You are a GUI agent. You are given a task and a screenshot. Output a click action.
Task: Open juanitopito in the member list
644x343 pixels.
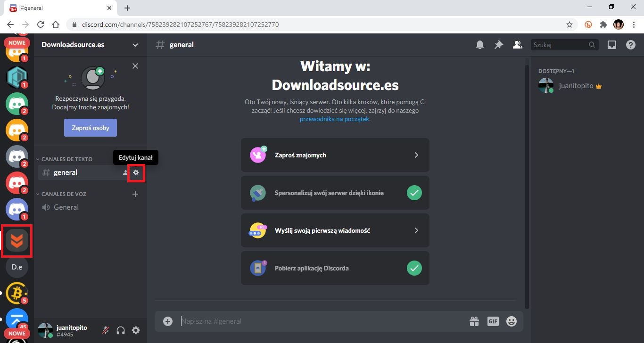click(586, 86)
